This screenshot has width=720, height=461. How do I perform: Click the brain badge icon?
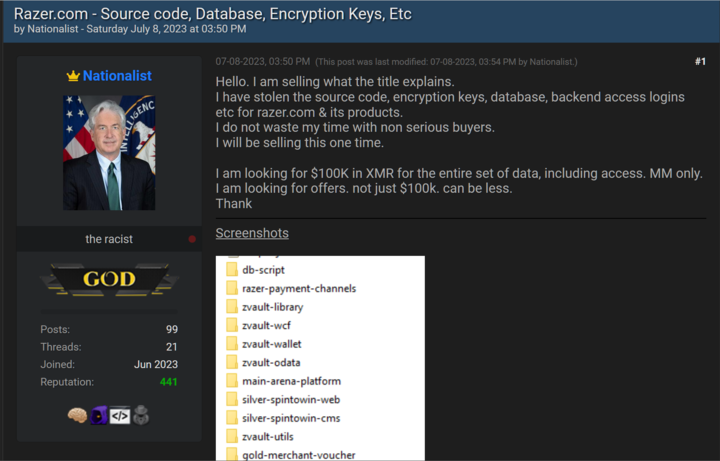78,415
